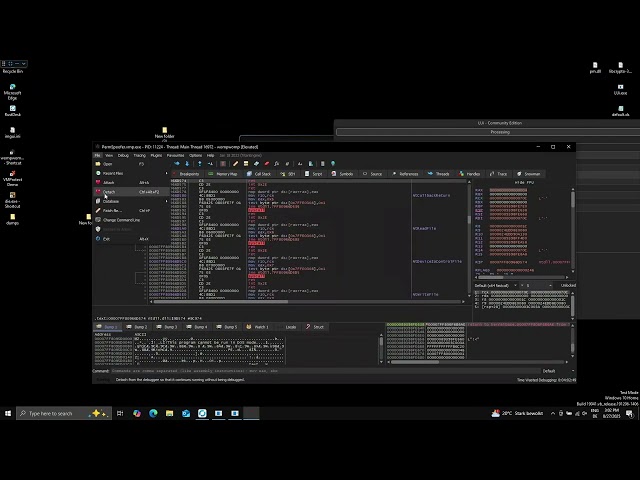The height and width of the screenshot is (480, 640).
Task: Click the lightbulb icon at toolbar end
Action: click(333, 164)
